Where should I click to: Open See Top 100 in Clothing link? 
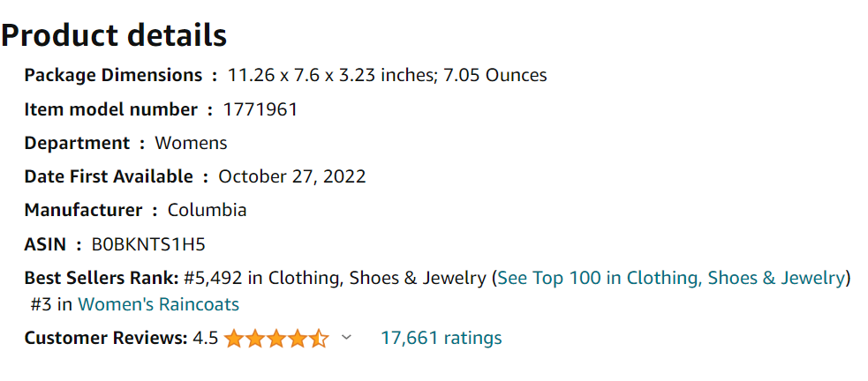tap(670, 278)
